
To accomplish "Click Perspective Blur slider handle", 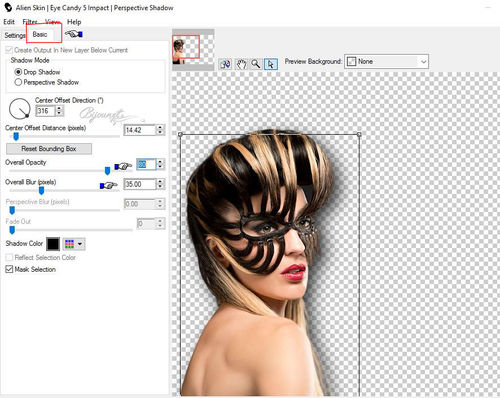I will (12, 210).
